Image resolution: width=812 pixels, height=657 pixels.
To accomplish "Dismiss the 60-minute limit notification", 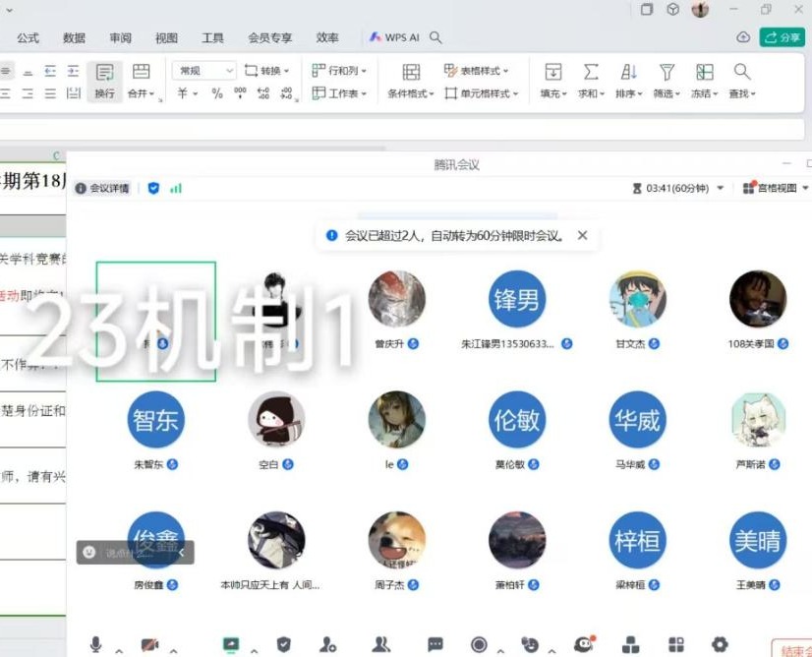I will pos(582,236).
